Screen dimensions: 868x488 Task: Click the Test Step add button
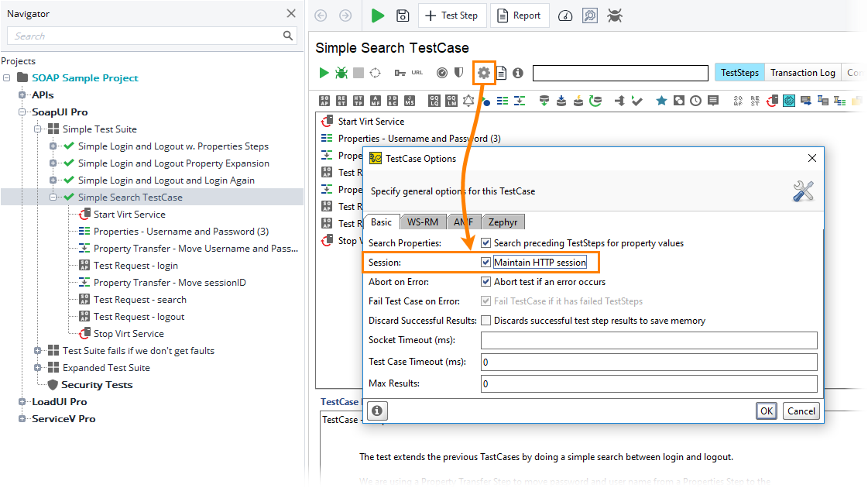452,15
